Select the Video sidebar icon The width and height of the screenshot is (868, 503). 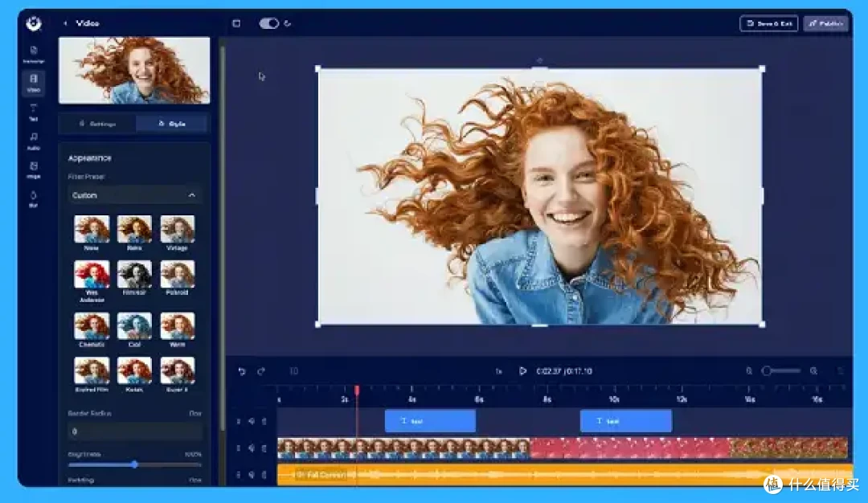pyautogui.click(x=33, y=83)
